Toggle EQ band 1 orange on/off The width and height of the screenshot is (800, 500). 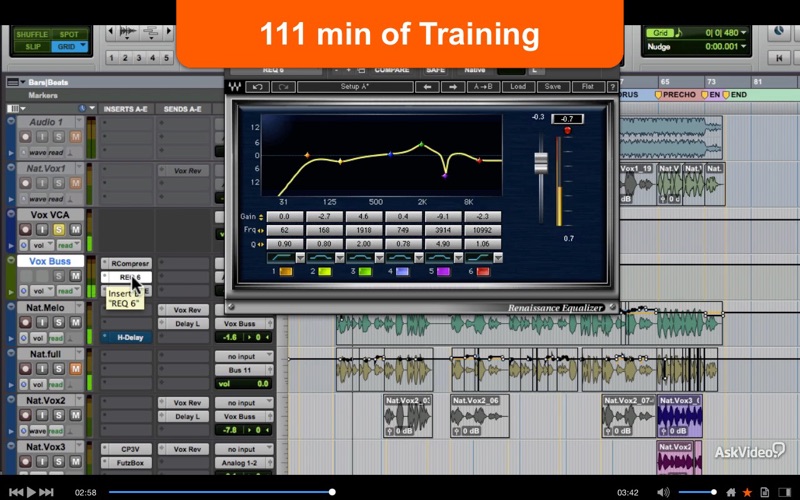pos(286,271)
